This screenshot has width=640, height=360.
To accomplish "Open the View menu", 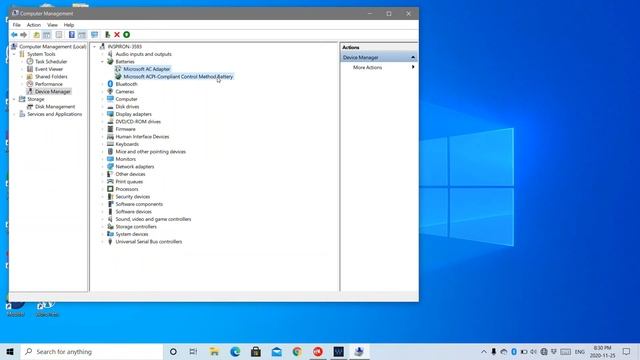I will pos(52,25).
